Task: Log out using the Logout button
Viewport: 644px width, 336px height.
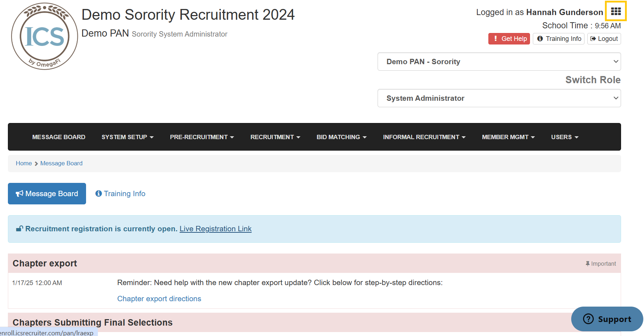Action: point(604,39)
